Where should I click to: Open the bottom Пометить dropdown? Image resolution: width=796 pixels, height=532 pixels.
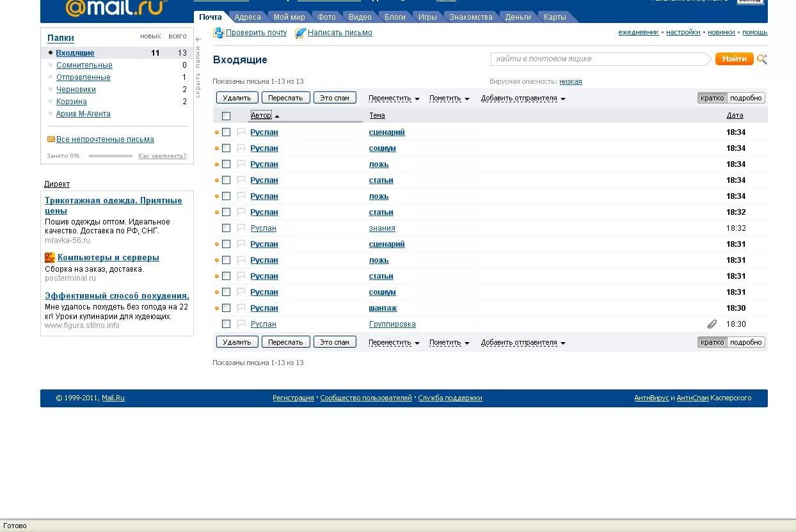[x=449, y=343]
